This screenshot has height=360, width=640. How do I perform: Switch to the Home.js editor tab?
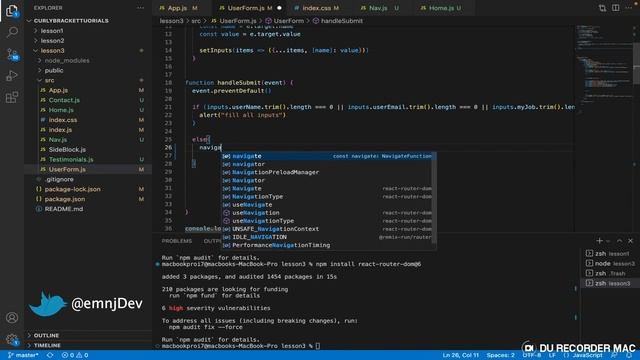441,8
